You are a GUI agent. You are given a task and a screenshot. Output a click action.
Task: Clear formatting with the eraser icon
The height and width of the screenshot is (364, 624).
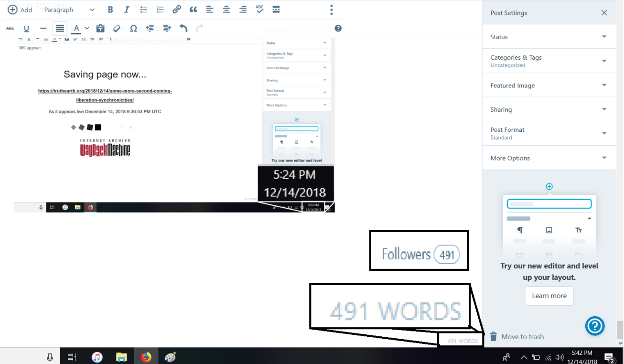[x=117, y=28]
